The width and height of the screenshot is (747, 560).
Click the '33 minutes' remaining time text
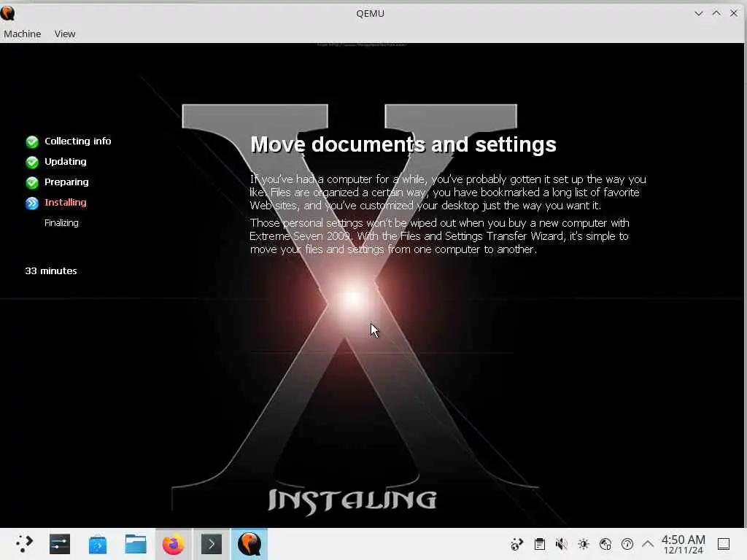pos(51,271)
